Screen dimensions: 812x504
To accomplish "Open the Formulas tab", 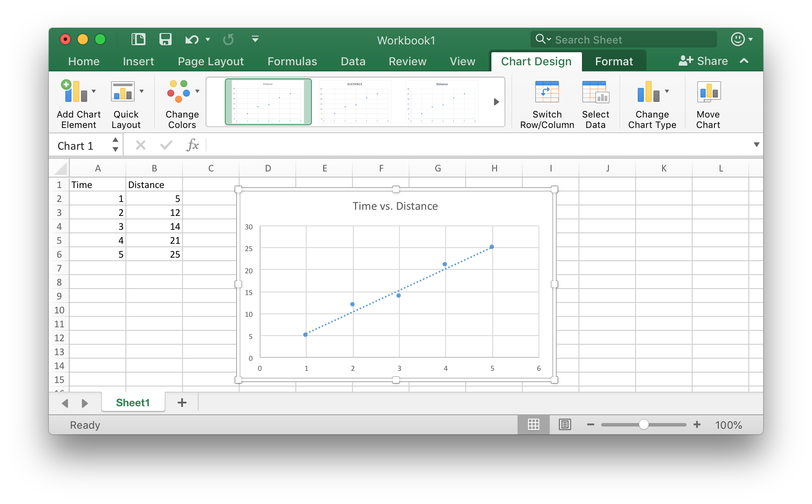I will pos(292,61).
